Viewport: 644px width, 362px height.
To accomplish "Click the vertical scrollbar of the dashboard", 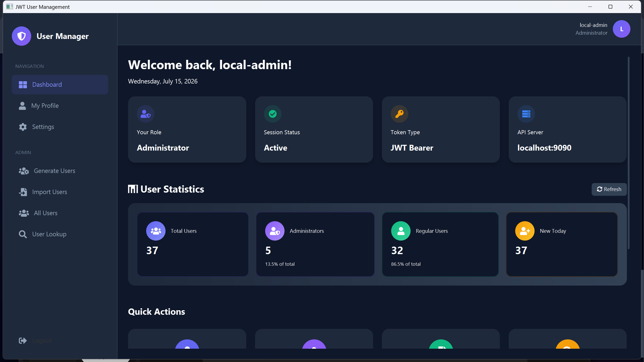I will [628, 153].
